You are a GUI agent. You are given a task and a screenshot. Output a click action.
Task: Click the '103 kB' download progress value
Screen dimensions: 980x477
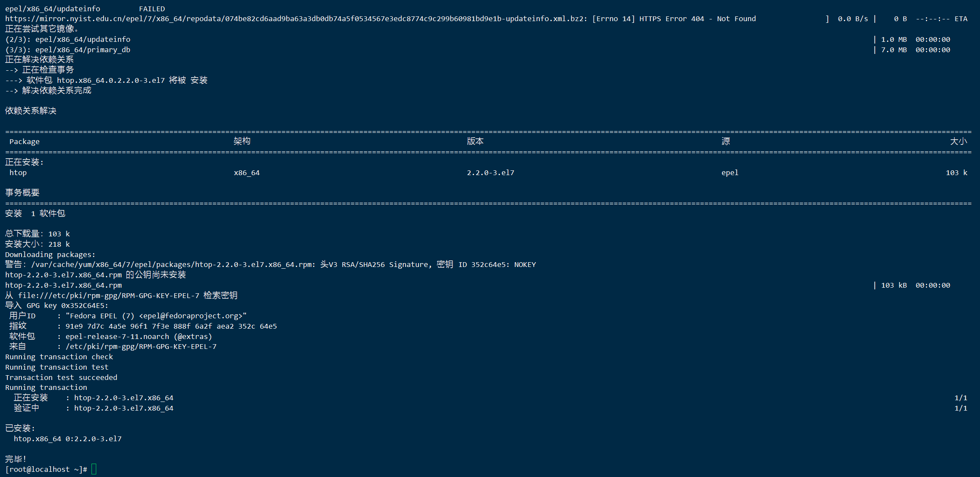click(x=894, y=285)
